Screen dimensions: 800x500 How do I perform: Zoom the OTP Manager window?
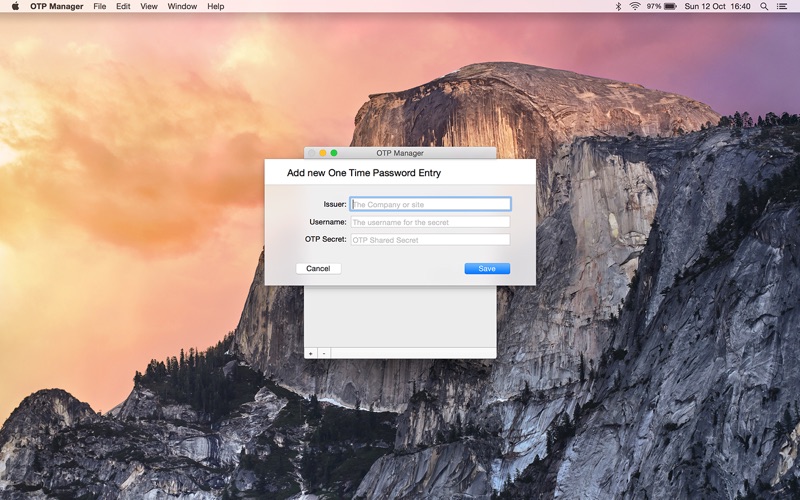click(x=334, y=153)
